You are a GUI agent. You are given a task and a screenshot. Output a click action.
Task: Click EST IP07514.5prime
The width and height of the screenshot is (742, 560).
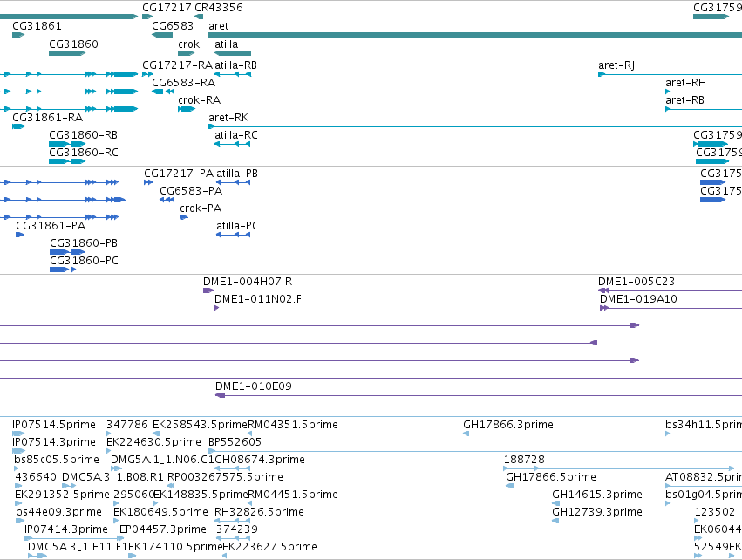point(54,425)
